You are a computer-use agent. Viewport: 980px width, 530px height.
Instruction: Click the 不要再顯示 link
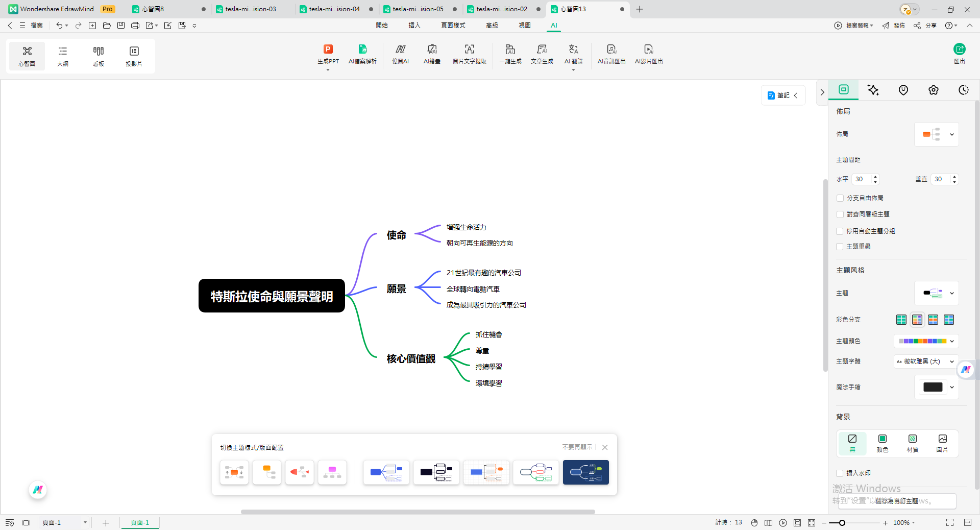tap(577, 447)
